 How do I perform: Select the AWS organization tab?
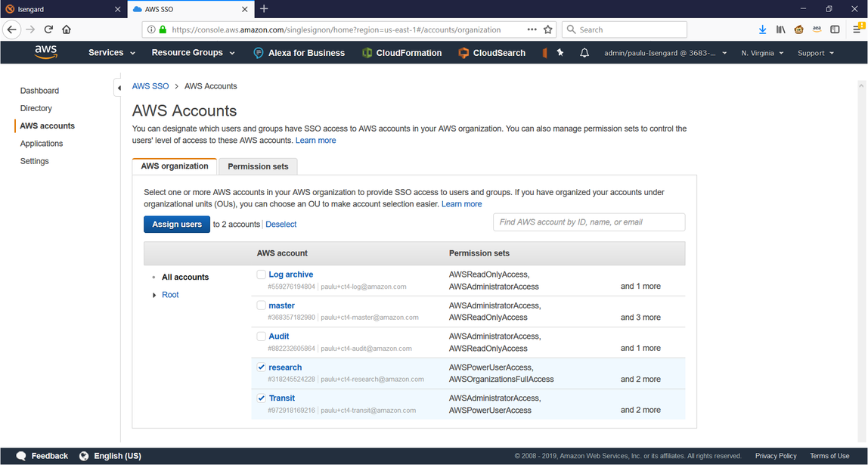coord(175,166)
